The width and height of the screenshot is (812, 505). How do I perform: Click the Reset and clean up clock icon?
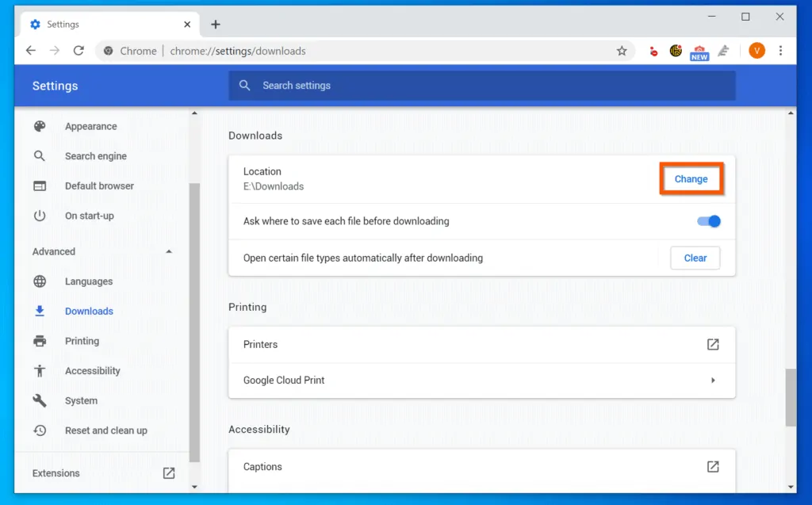tap(39, 430)
